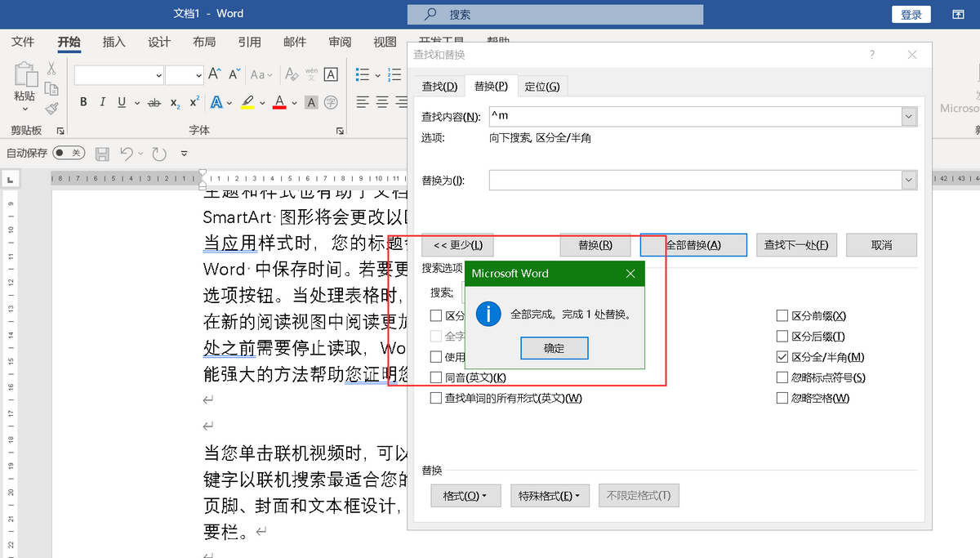Click the Save disk icon in quick access
This screenshot has height=558, width=980.
click(x=102, y=154)
